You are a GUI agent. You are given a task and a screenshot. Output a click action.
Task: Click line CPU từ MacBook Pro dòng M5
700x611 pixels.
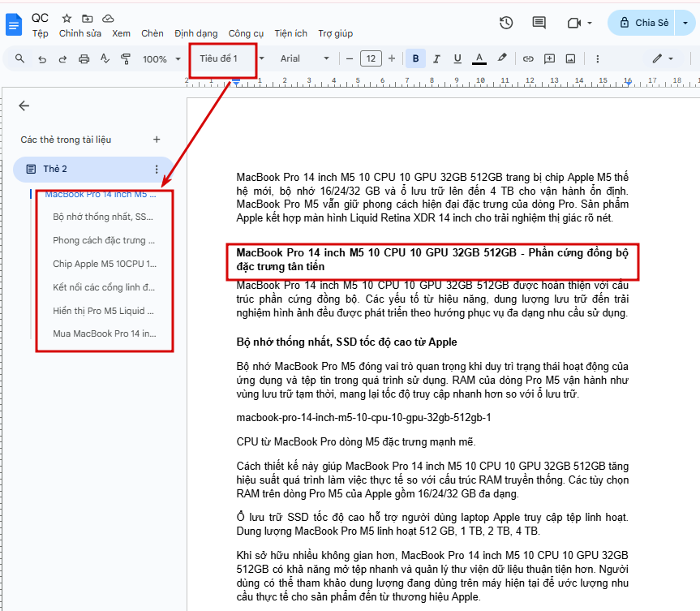pyautogui.click(x=356, y=441)
